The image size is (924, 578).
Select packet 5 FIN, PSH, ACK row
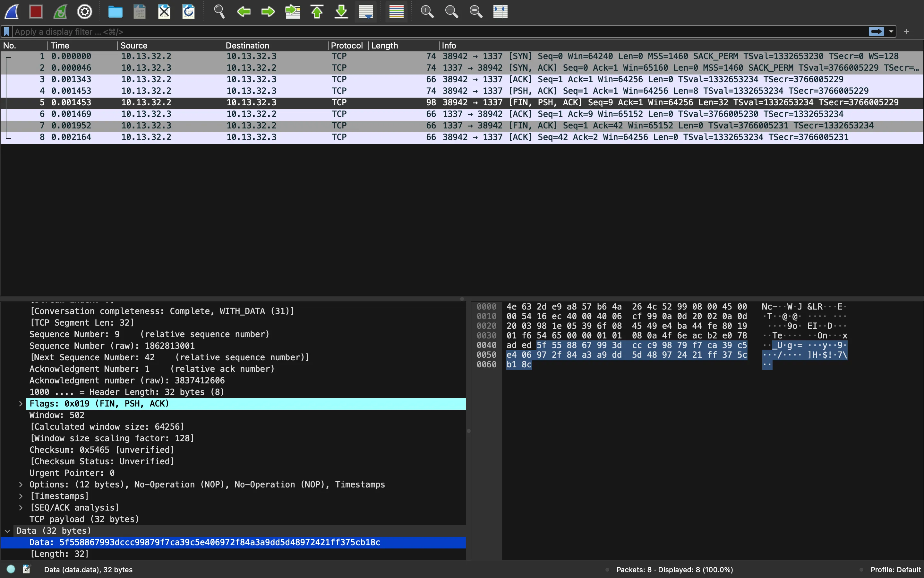462,103
